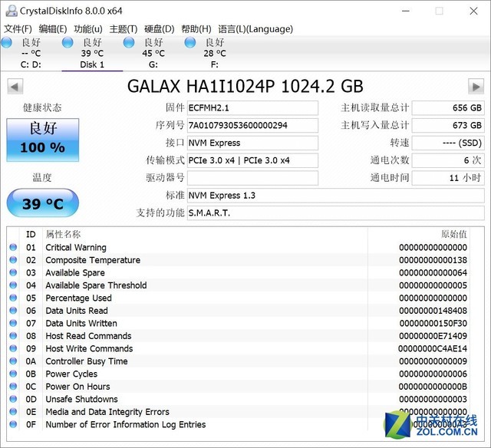The width and height of the screenshot is (491, 448).
Task: Click the serial number field 7A010793053600000294
Action: pyautogui.click(x=252, y=126)
